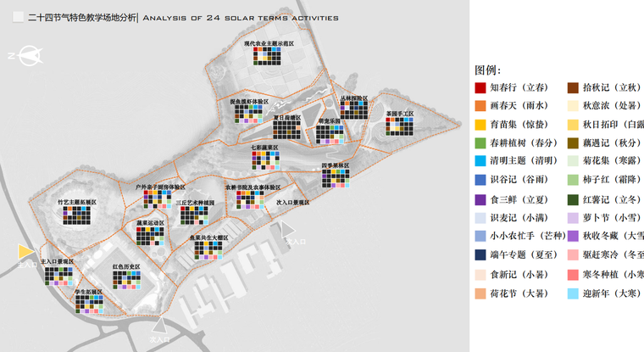Click the 现代农业主题示范区 color grid
The height and width of the screenshot is (352, 644).
(x=268, y=57)
